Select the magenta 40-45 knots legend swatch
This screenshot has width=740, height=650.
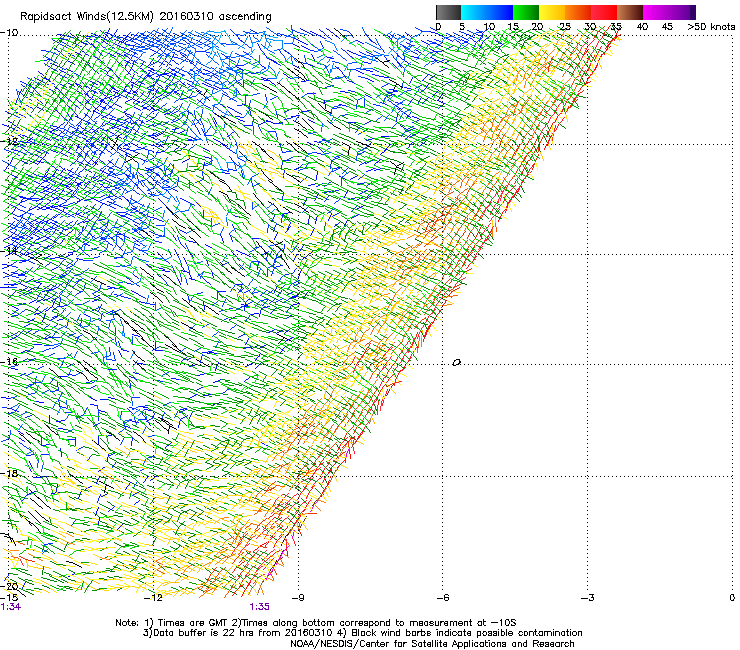(656, 12)
